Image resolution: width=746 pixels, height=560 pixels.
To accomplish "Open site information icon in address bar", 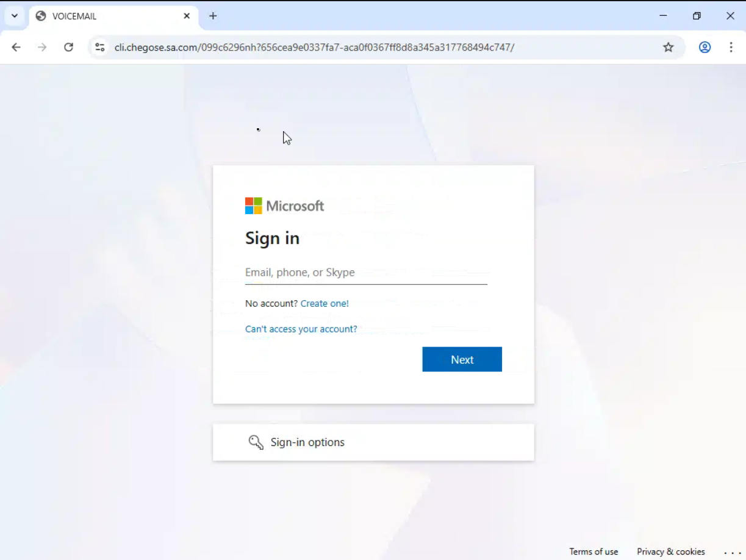I will coord(100,47).
